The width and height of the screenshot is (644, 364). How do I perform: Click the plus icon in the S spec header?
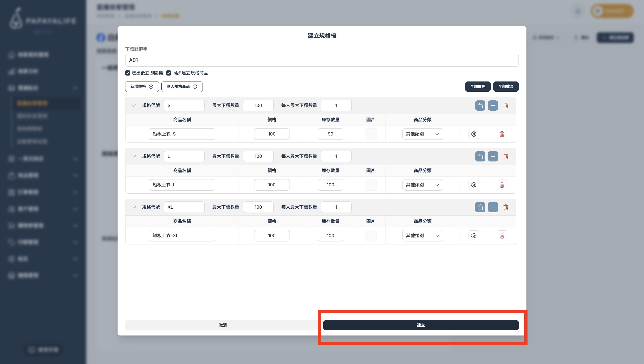point(493,106)
